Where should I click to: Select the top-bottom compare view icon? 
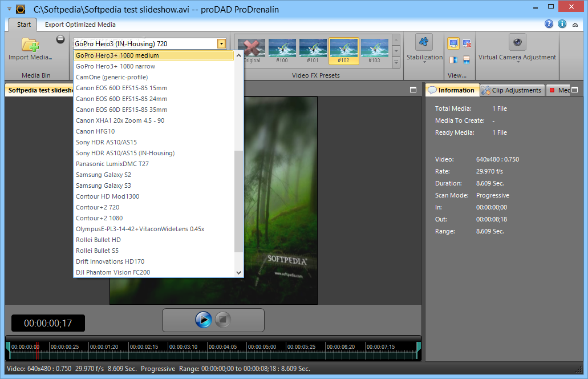(x=467, y=60)
